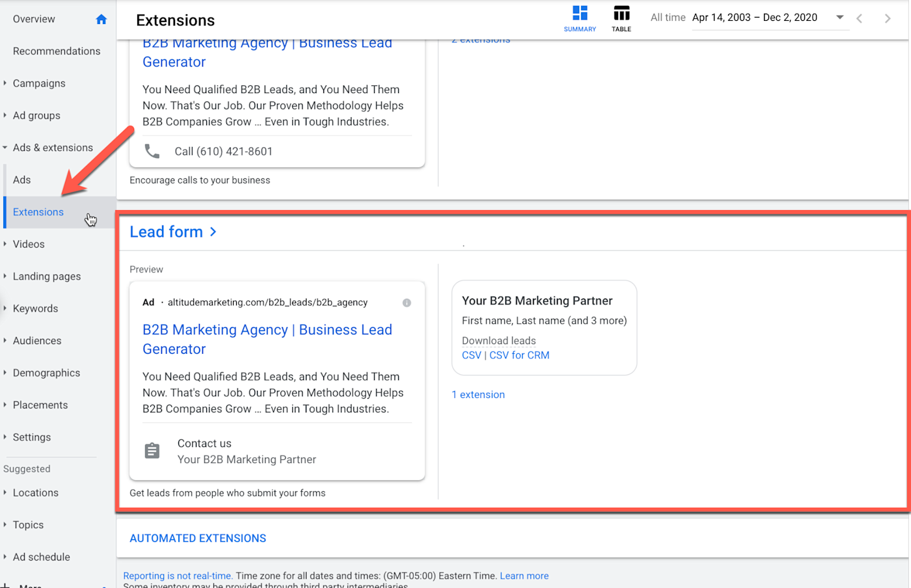Open Placements in the sidebar
Image resolution: width=911 pixels, height=588 pixels.
coord(40,405)
